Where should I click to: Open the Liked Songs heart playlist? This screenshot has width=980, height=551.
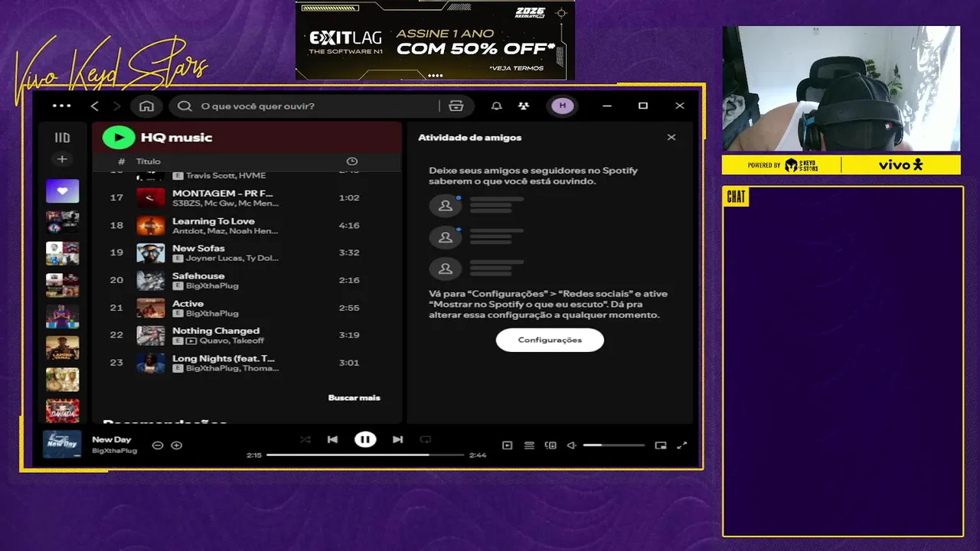pos(62,191)
